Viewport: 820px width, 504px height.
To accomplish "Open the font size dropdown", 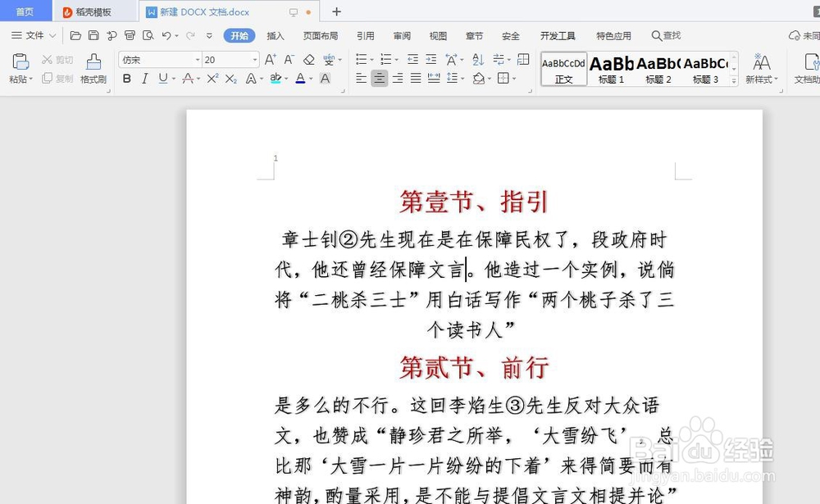I will coord(253,59).
